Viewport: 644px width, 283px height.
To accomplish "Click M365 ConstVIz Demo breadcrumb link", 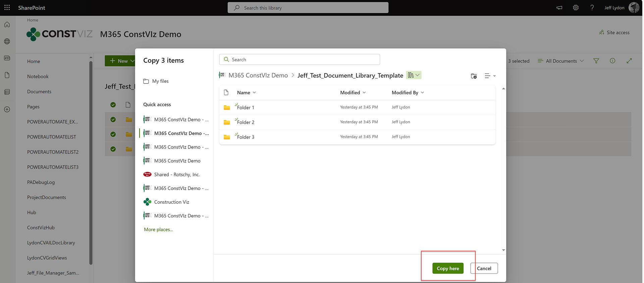I will pyautogui.click(x=258, y=75).
